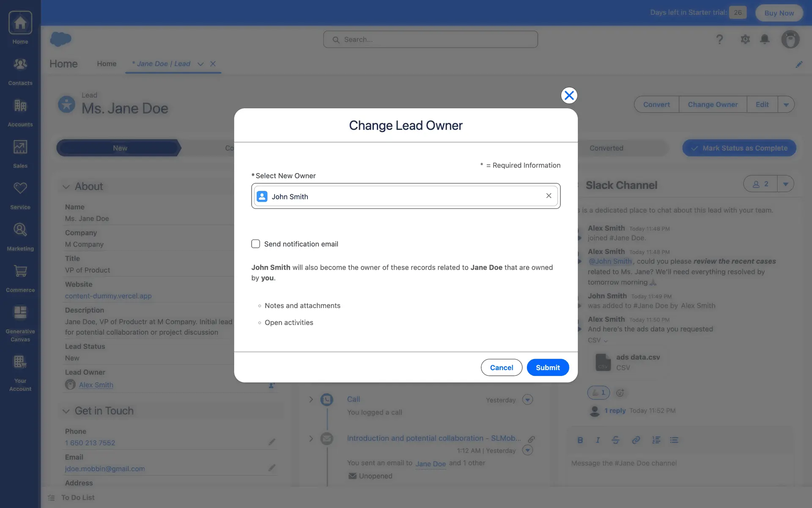The width and height of the screenshot is (812, 508).
Task: Collapse the About section
Action: click(66, 187)
